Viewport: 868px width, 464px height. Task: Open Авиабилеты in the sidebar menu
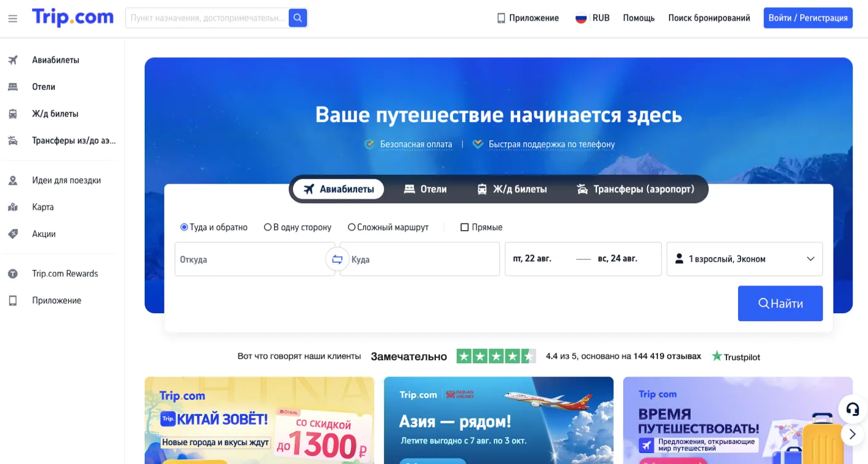[x=55, y=60]
